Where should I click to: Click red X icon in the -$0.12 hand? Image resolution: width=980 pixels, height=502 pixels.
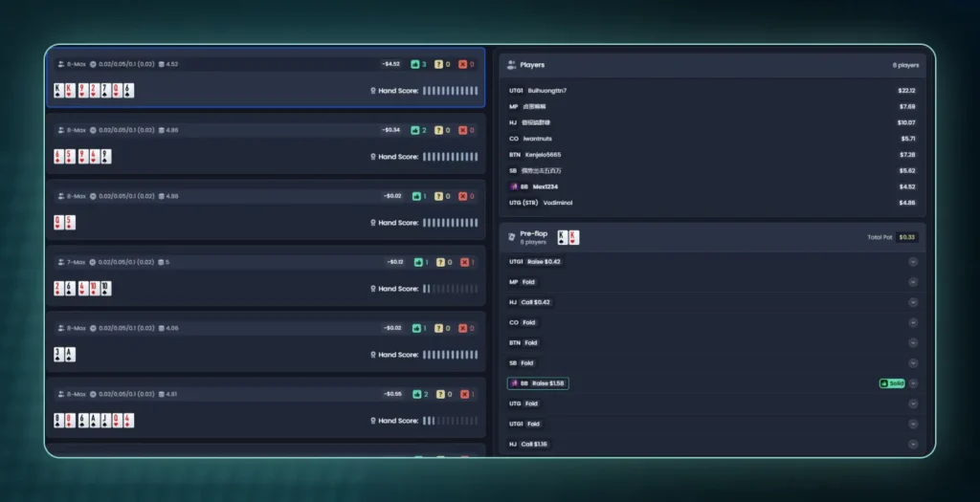coord(464,262)
